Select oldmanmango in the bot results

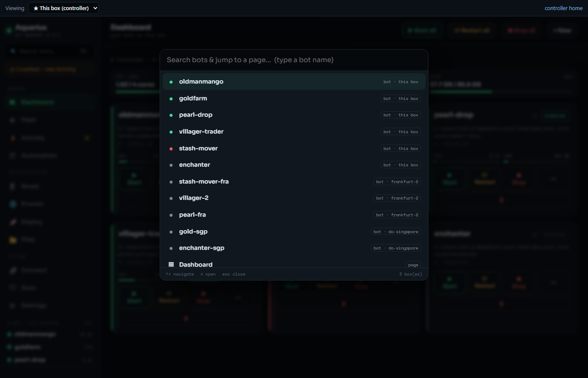(294, 81)
